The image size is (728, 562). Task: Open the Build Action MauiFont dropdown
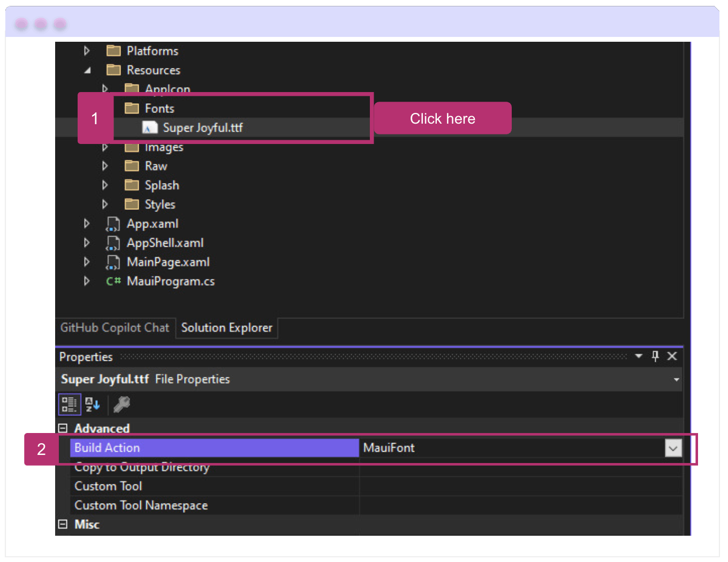coord(673,448)
